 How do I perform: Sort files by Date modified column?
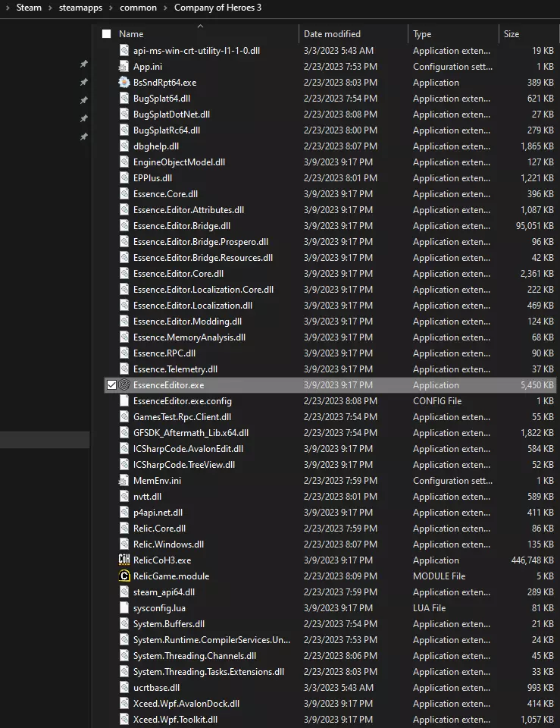coord(332,34)
